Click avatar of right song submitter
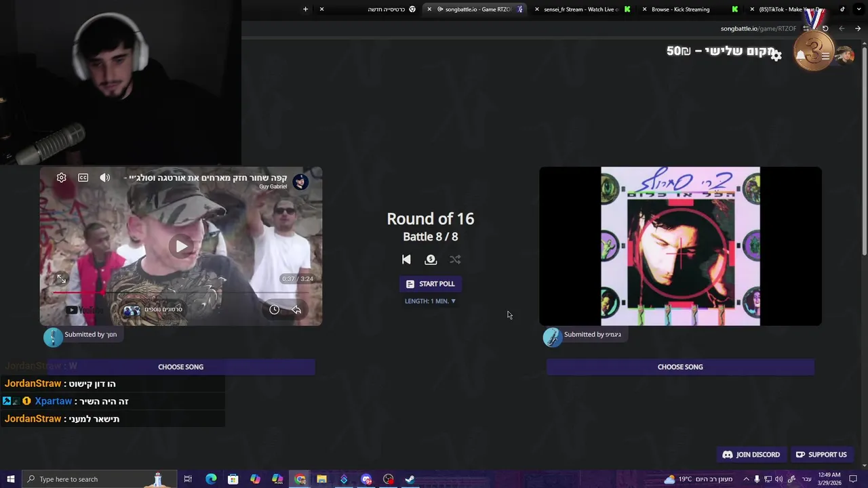Screen dimensions: 868x488 553,337
